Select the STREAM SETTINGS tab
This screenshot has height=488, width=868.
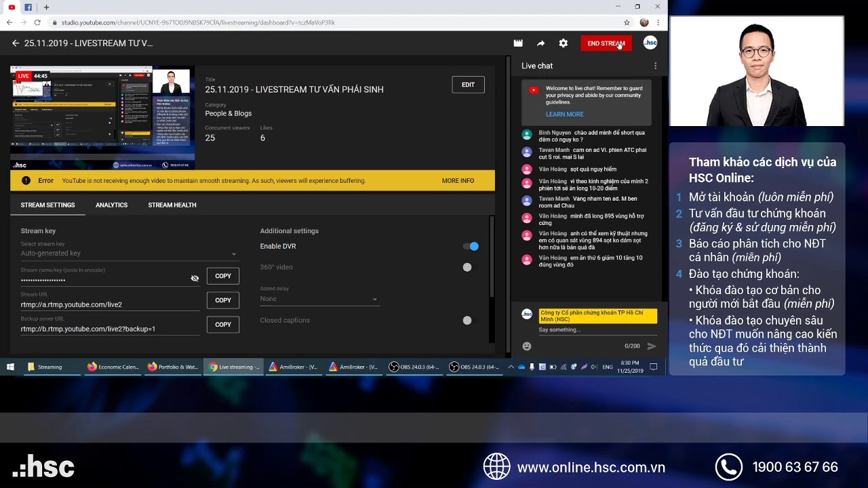47,205
